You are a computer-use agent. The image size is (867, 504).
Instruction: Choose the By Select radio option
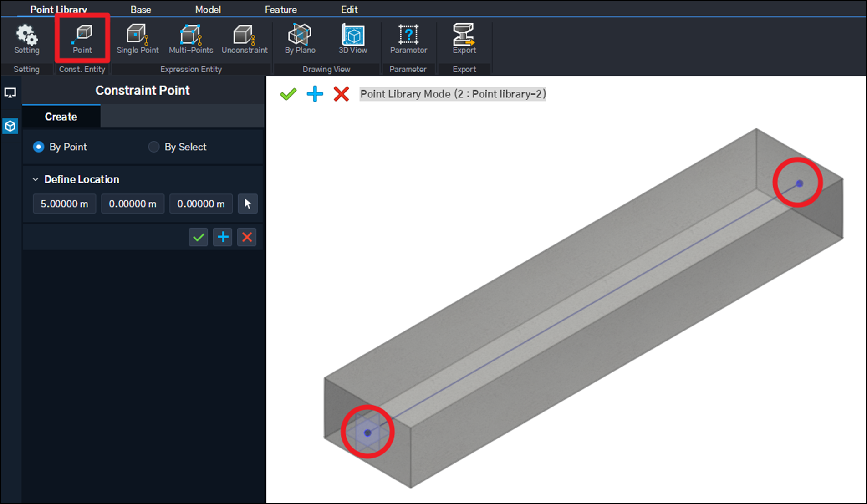(x=153, y=147)
